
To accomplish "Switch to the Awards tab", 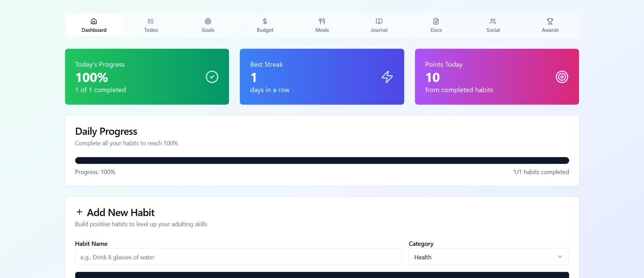I will click(x=550, y=26).
